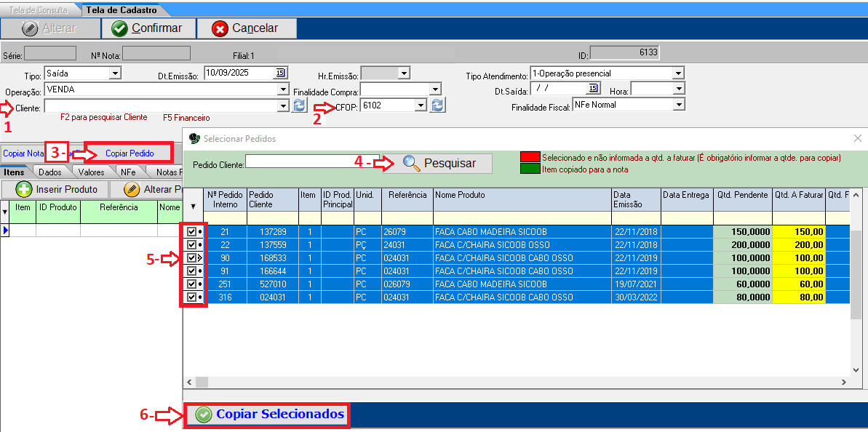Click Qtd. A Faturar cell 200,00
Image resolution: width=868 pixels, height=432 pixels.
(x=799, y=244)
